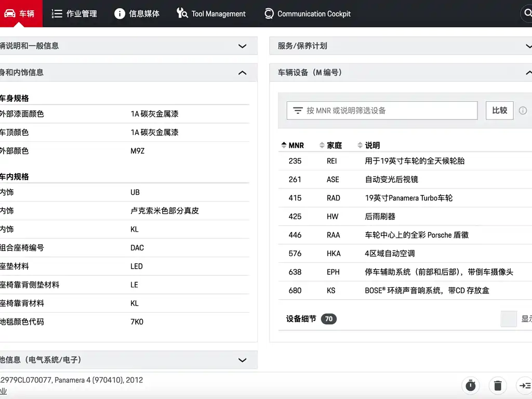Image resolution: width=532 pixels, height=399 pixels.
Task: Expand the vehicle description and general info section
Action: [x=242, y=46]
